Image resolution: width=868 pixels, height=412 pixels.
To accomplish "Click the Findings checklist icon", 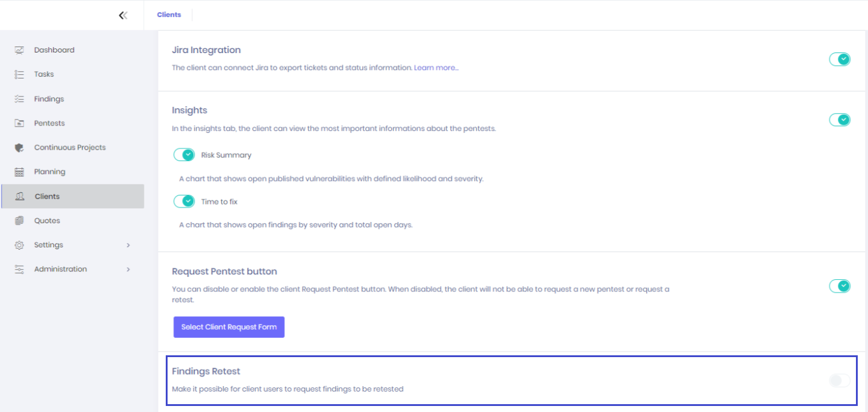I will [19, 99].
